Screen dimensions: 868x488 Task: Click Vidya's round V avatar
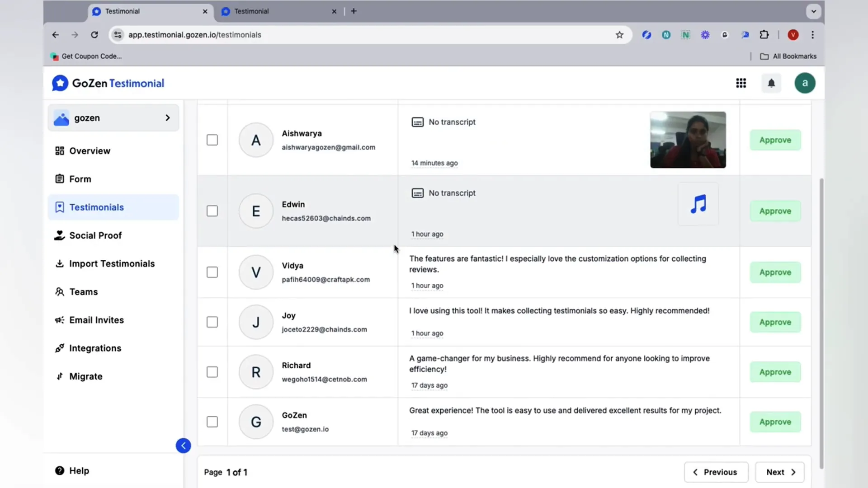tap(256, 272)
